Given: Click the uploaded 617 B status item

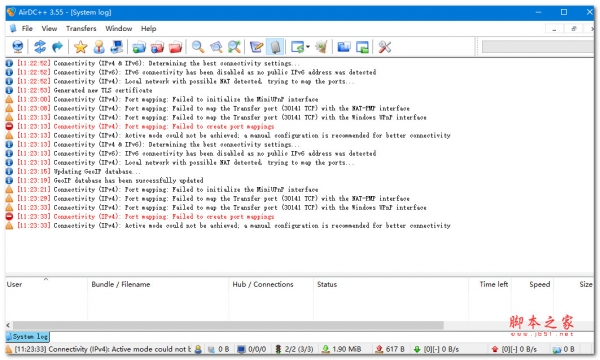Looking at the screenshot, I should coord(390,349).
